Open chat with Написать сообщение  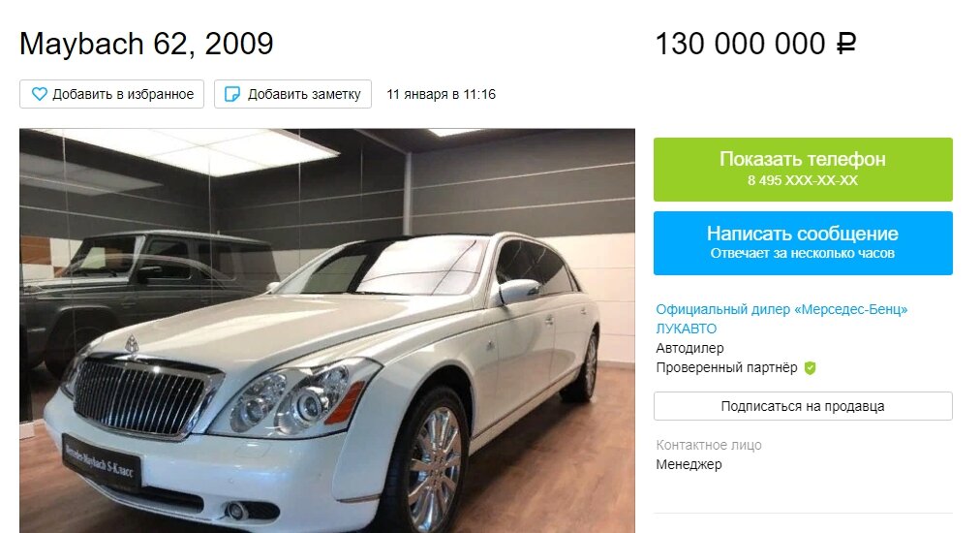[x=803, y=243]
